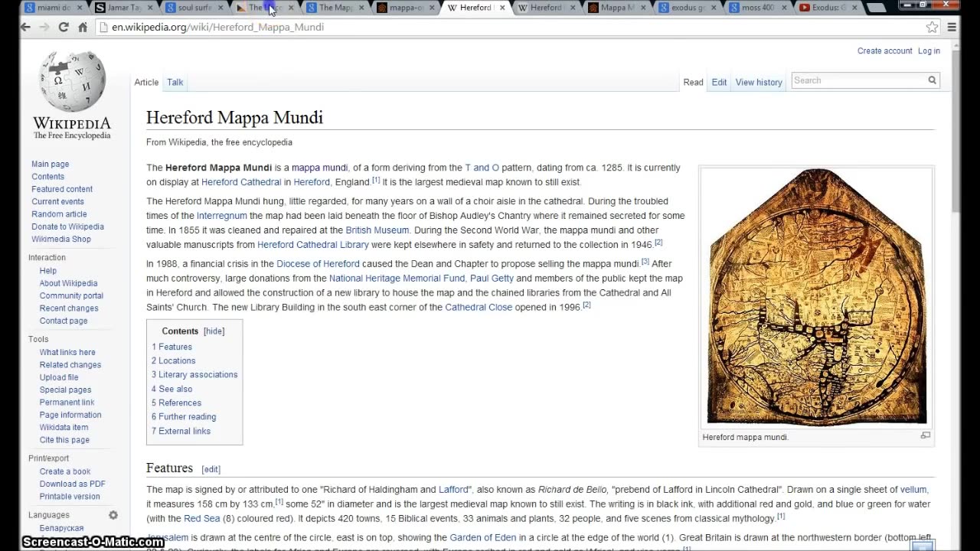
Task: Open the Hereford Cathedral Library link
Action: [x=313, y=245]
